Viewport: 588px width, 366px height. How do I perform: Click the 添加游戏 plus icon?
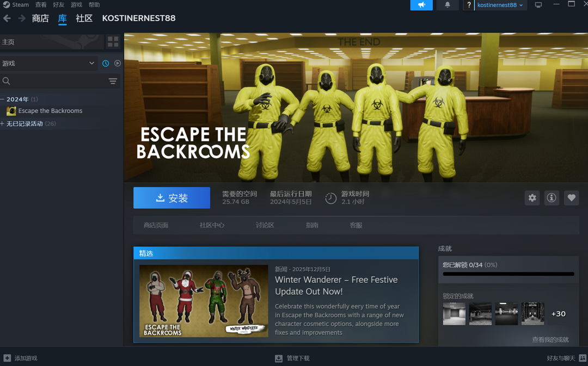[7, 358]
